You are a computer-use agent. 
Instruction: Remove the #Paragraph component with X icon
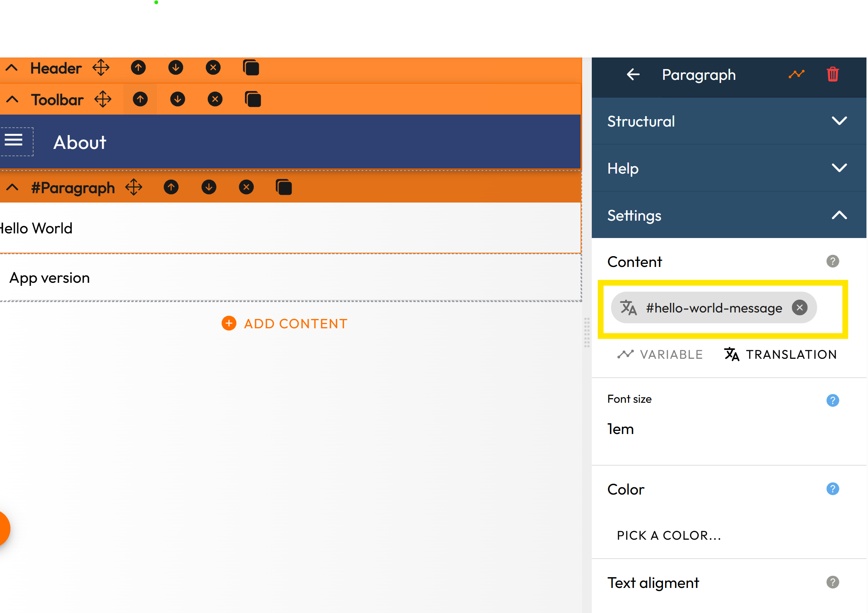pos(246,187)
